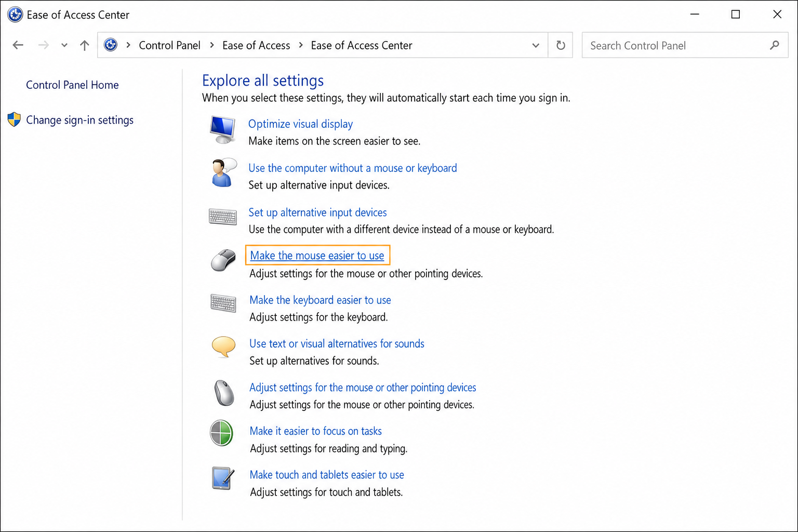Go up one level with the up arrow
Image resolution: width=798 pixels, height=532 pixels.
point(85,45)
